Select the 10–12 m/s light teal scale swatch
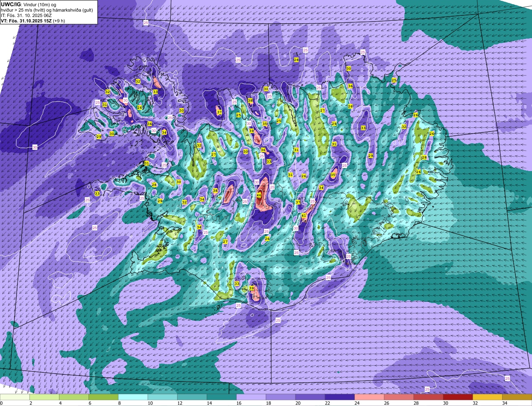Image resolution: width=532 pixels, height=406 pixels. (163, 397)
